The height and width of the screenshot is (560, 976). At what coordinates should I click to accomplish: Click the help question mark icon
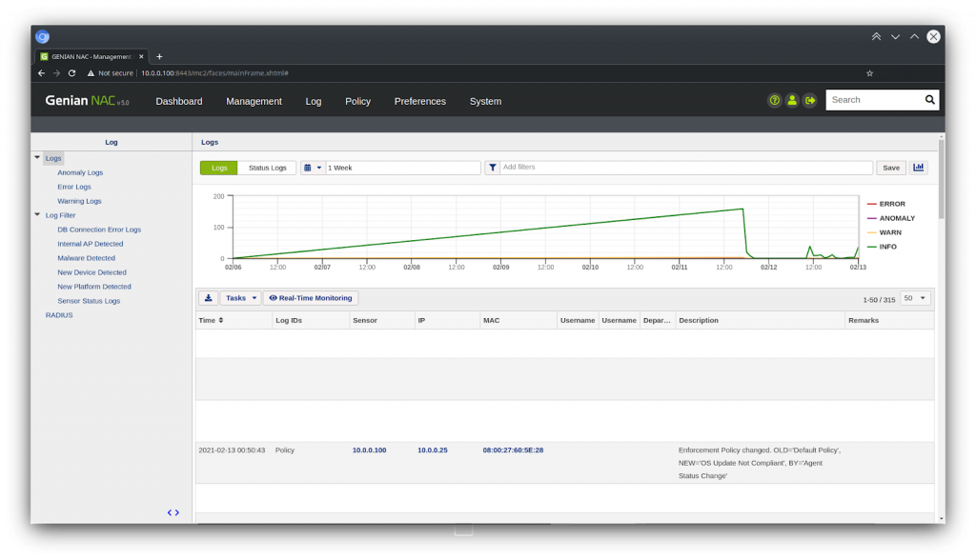point(775,100)
